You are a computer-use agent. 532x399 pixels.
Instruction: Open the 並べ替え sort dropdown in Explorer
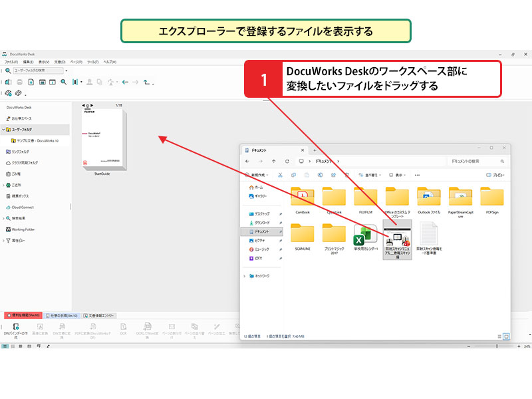[370, 175]
